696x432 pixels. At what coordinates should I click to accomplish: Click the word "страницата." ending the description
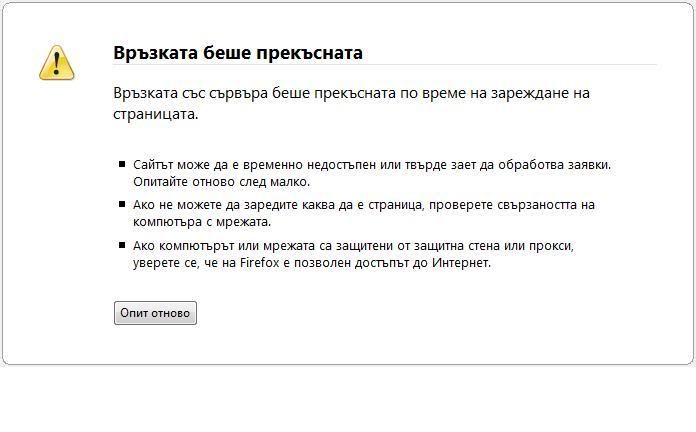156,114
